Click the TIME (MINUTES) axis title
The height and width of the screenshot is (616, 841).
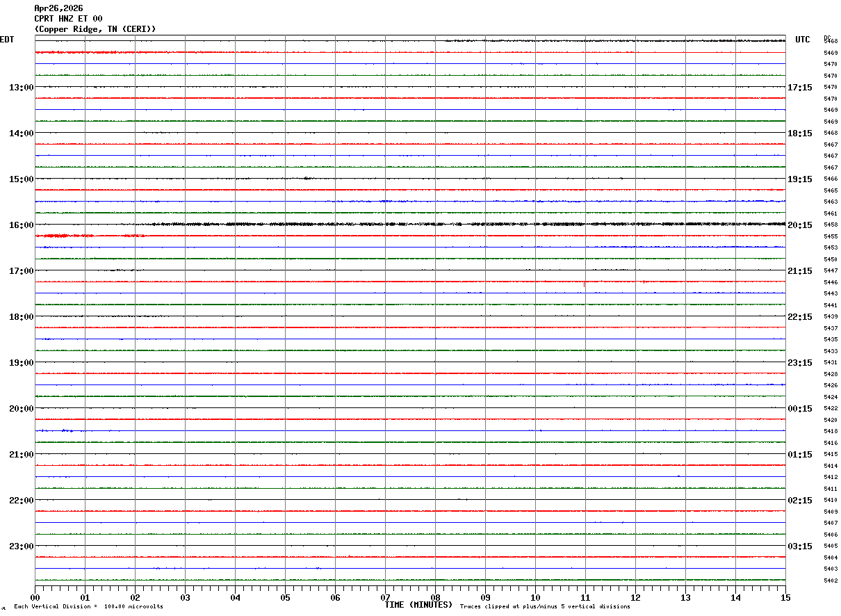418,605
